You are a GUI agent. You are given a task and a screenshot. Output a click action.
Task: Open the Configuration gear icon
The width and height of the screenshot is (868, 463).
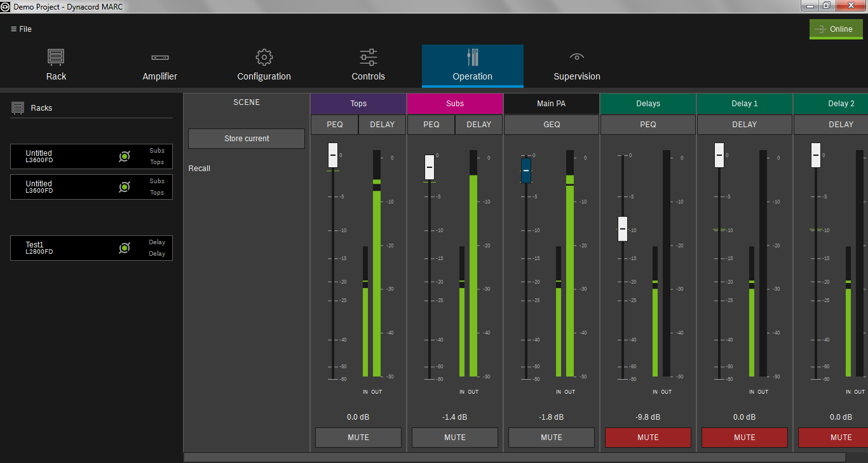click(x=264, y=57)
